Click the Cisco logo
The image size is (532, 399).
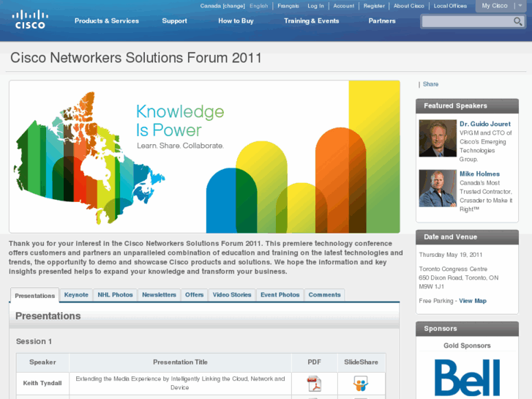(x=30, y=19)
